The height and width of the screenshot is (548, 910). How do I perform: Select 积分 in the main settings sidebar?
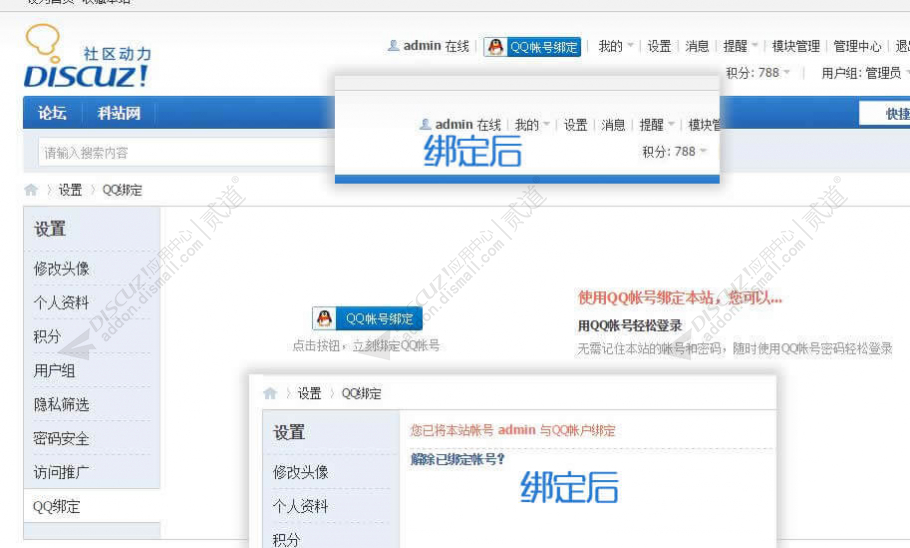(x=47, y=336)
